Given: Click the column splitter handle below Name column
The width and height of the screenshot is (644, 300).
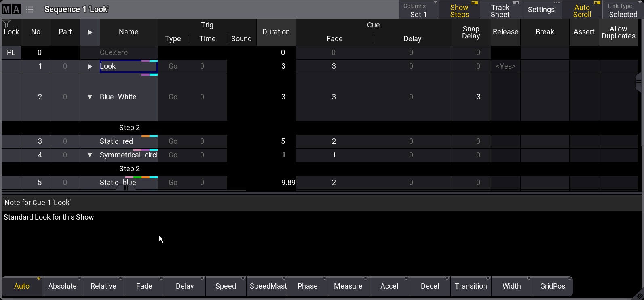Looking at the screenshot, I should pyautogui.click(x=126, y=187).
